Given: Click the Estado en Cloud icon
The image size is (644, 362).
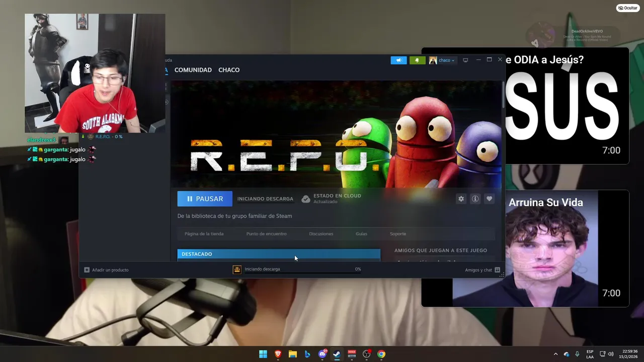Looking at the screenshot, I should pos(305,199).
